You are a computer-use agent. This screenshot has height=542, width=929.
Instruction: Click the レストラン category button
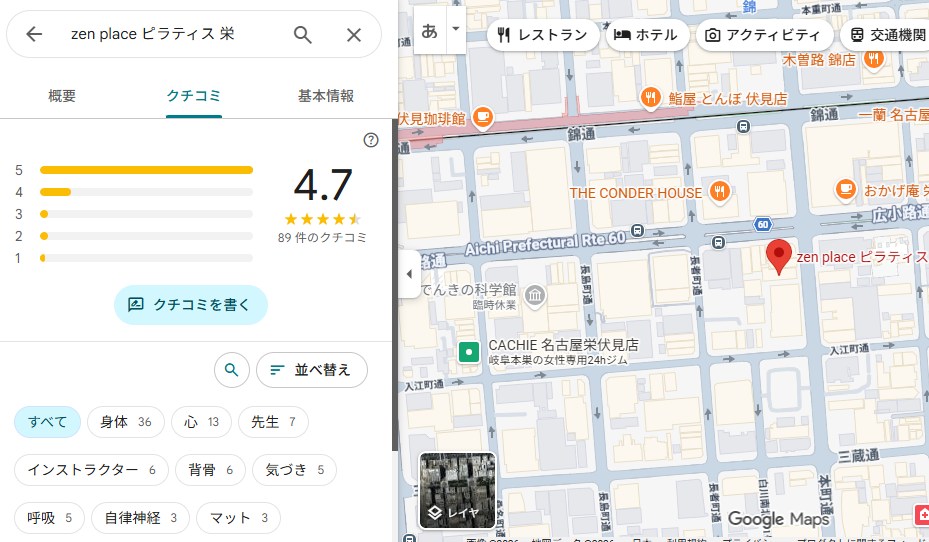coord(544,35)
